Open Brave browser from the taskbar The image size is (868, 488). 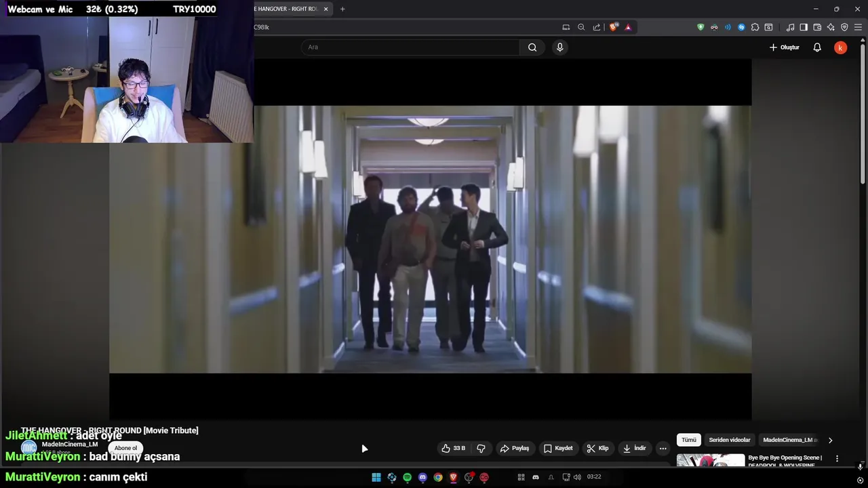point(454,477)
